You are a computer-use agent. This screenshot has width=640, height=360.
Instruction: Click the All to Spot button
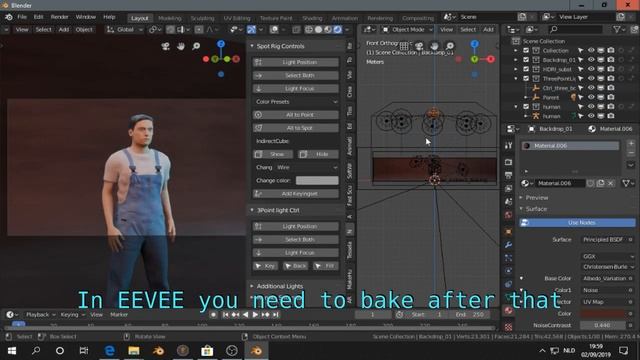pyautogui.click(x=296, y=128)
